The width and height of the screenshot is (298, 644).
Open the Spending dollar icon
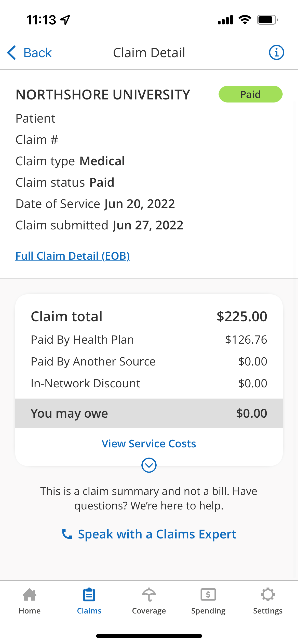pyautogui.click(x=208, y=595)
